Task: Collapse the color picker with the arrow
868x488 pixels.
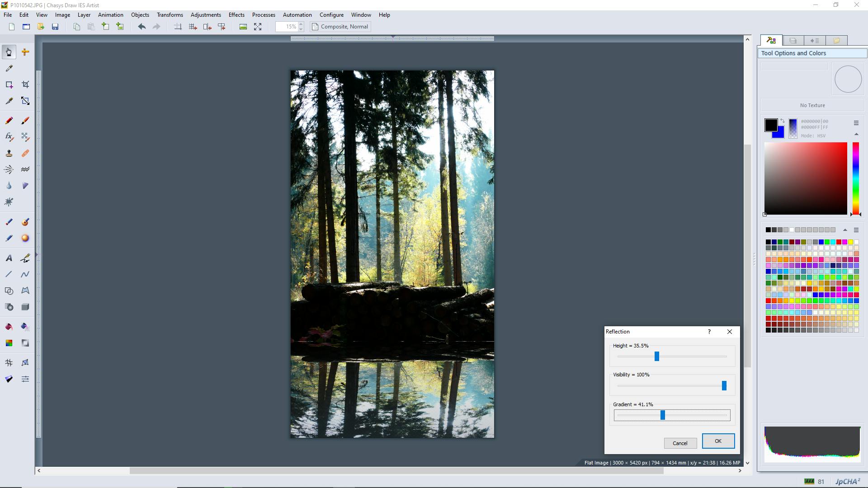Action: [x=856, y=134]
